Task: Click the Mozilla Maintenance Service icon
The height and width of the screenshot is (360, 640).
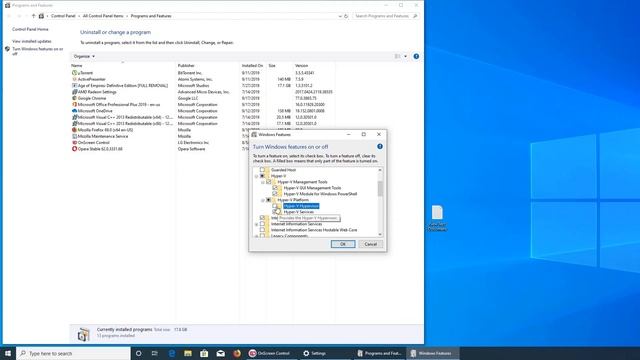Action: (74, 136)
